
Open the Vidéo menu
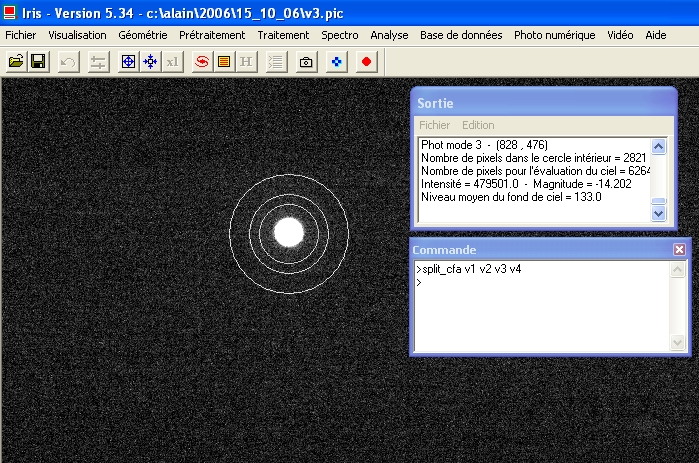coord(620,35)
